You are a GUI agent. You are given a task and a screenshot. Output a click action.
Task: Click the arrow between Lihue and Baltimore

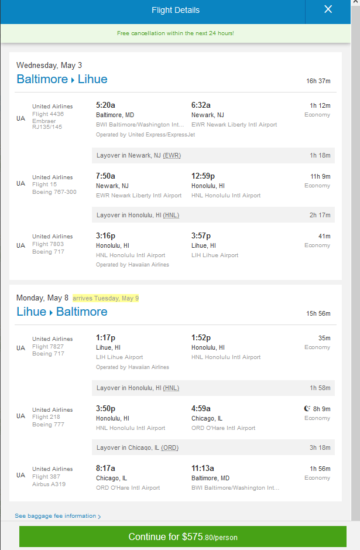51,313
